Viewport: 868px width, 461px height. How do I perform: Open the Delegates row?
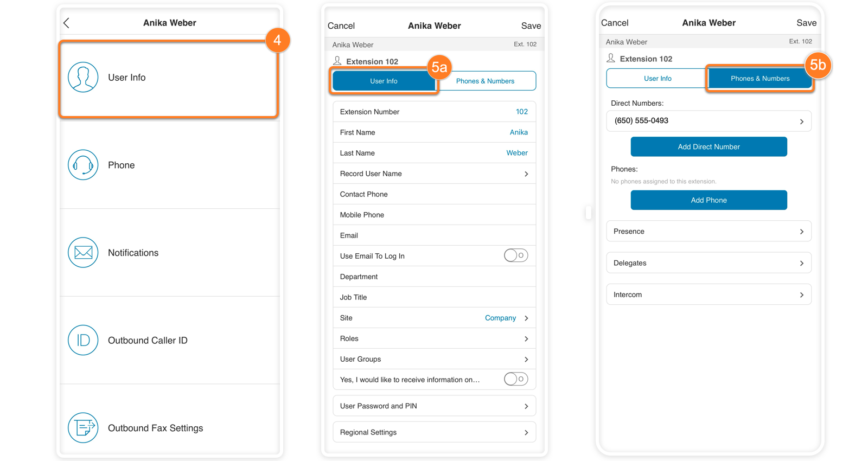709,263
